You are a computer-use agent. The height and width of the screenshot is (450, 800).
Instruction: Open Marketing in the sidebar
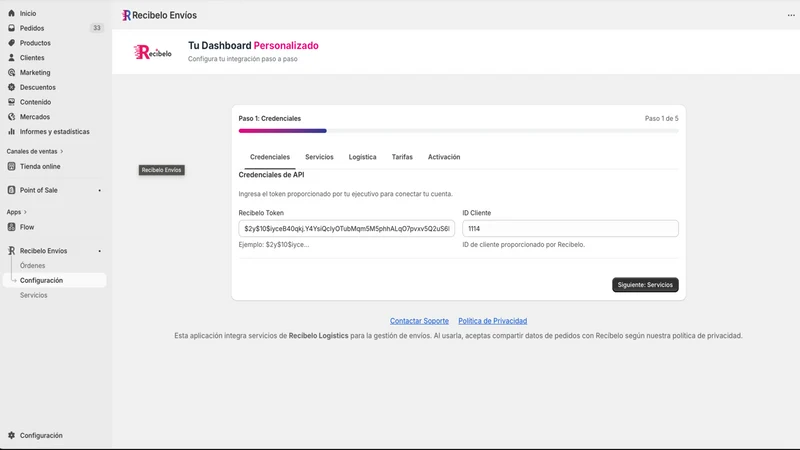coord(35,72)
